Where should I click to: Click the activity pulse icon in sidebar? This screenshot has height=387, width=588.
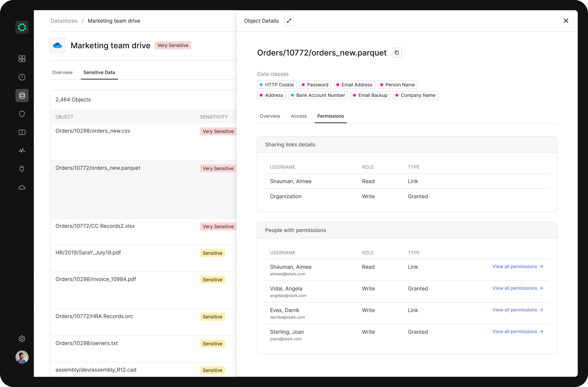[22, 150]
